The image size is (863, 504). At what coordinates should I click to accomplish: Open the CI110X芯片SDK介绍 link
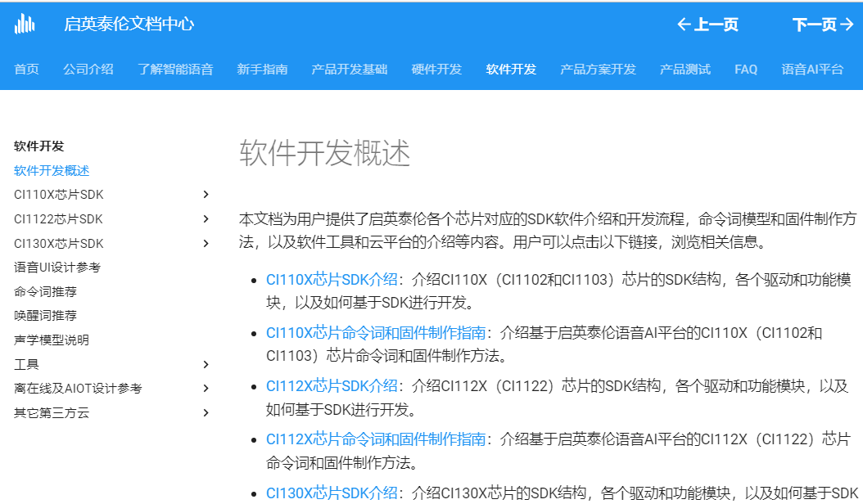point(332,280)
